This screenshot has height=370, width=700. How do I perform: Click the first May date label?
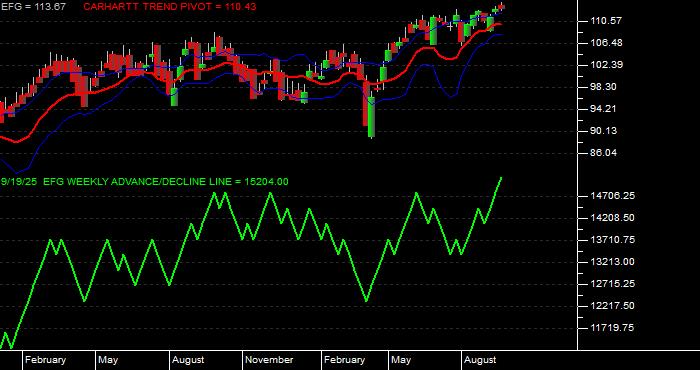pyautogui.click(x=108, y=360)
